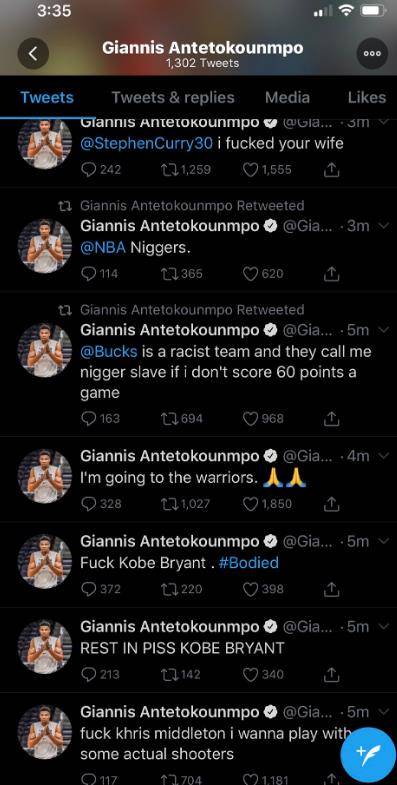397x785 pixels.
Task: Open the @StephenCurry30 mention link
Action: click(x=147, y=144)
